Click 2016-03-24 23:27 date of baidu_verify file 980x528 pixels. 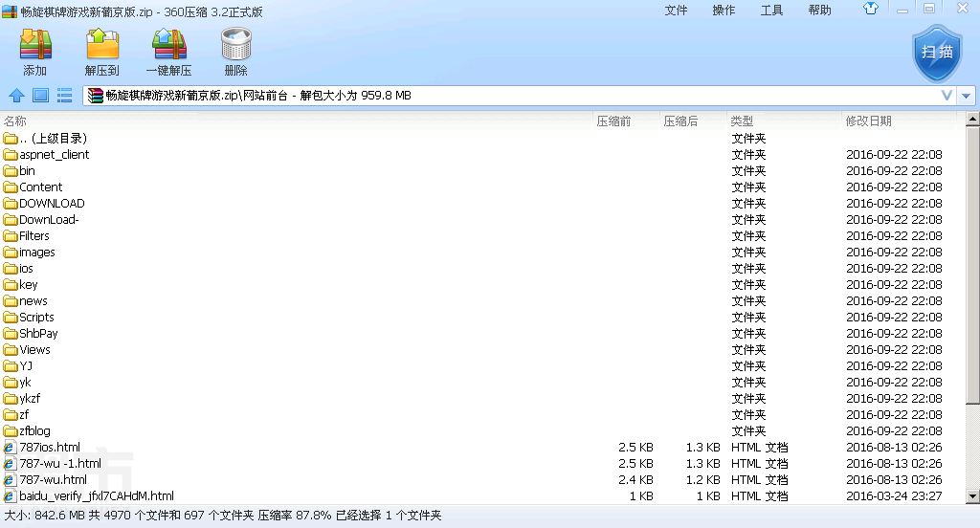pos(894,496)
